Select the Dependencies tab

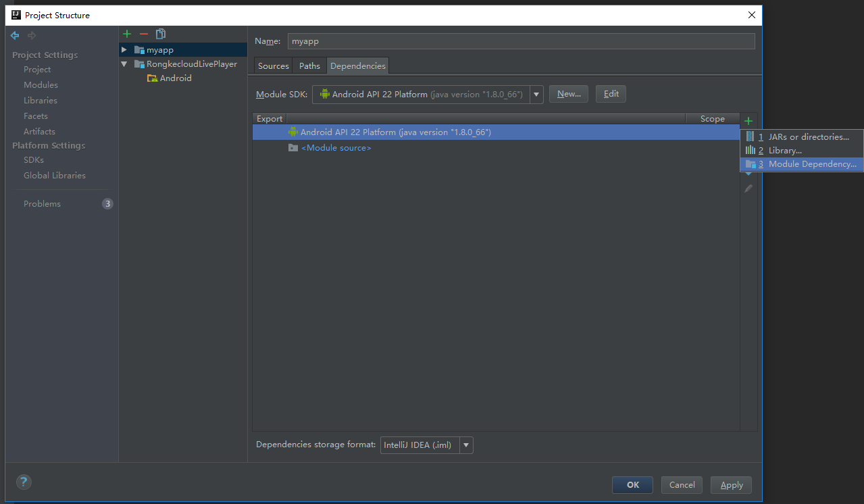click(358, 66)
